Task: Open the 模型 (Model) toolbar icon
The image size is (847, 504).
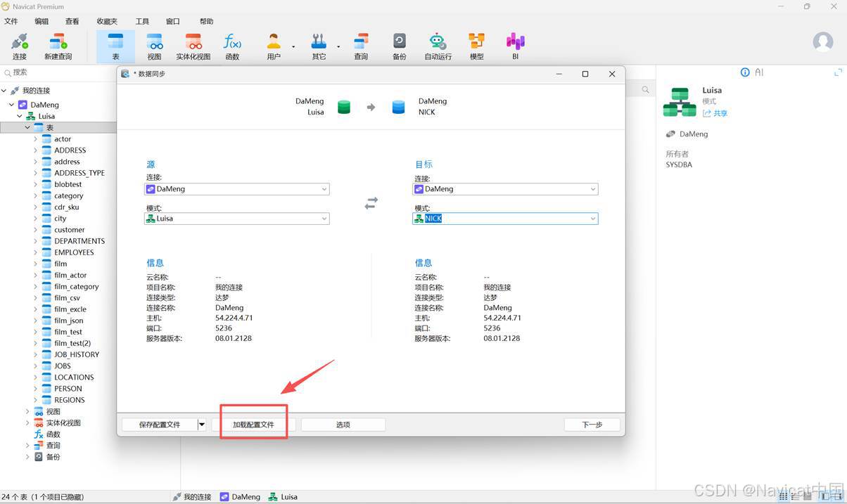Action: tap(477, 46)
